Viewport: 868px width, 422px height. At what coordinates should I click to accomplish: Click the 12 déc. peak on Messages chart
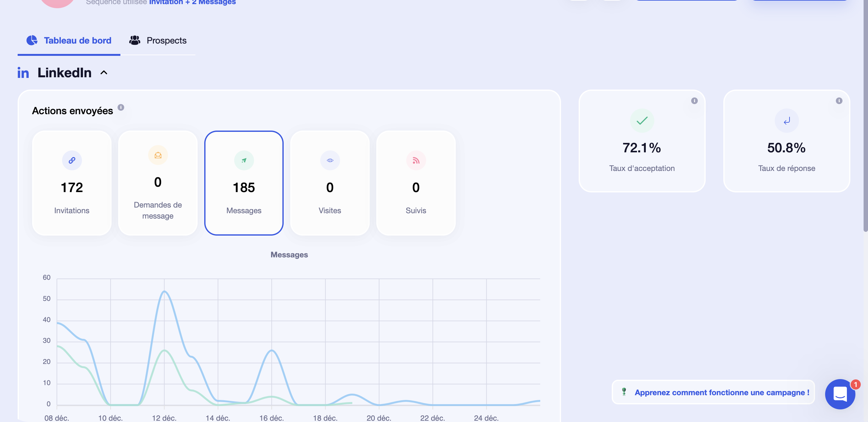[x=164, y=291]
